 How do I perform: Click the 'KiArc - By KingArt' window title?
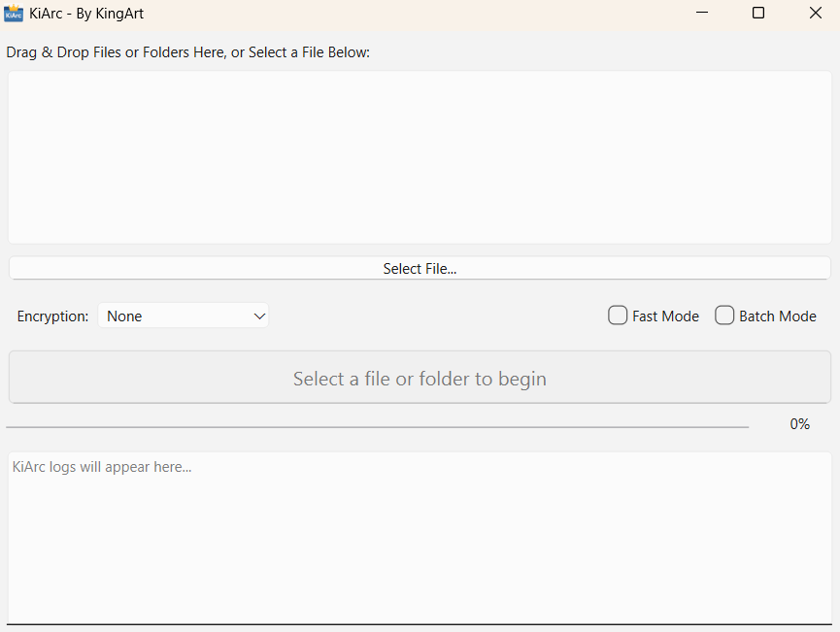tap(86, 14)
